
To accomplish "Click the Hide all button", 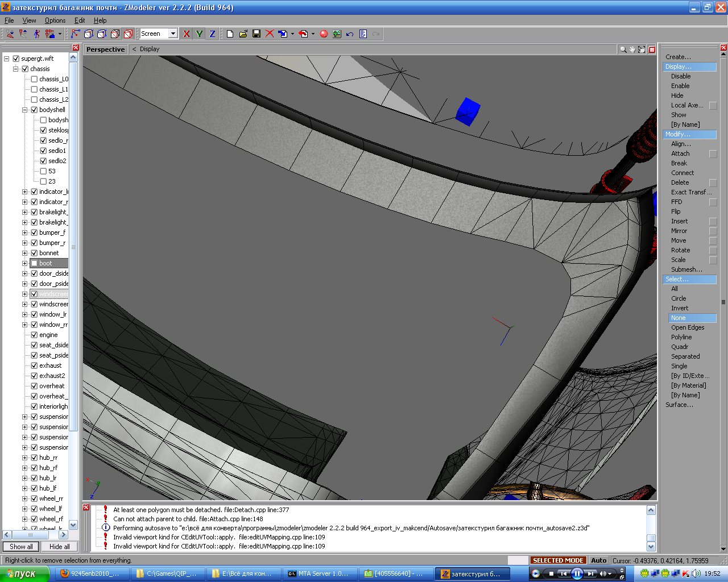I will click(59, 547).
